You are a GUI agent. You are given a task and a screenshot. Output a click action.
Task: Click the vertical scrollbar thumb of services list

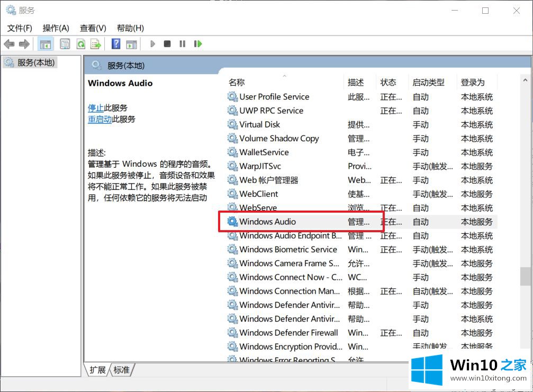point(525,277)
